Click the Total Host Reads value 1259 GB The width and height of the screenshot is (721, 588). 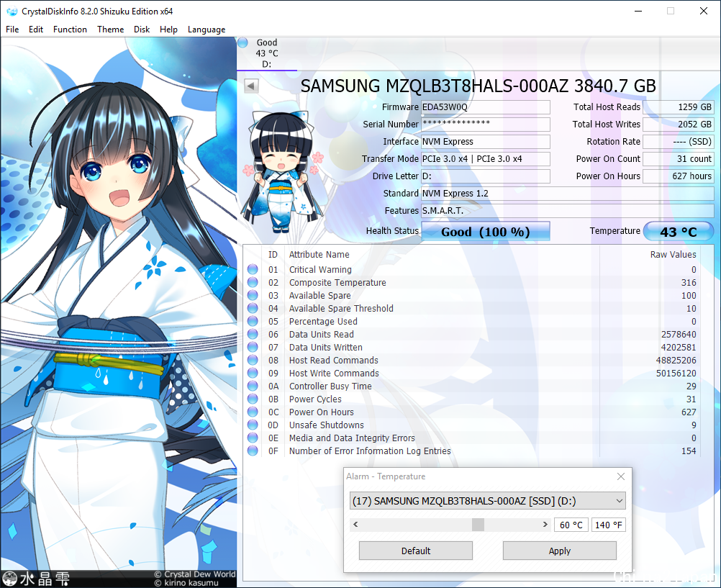point(679,107)
